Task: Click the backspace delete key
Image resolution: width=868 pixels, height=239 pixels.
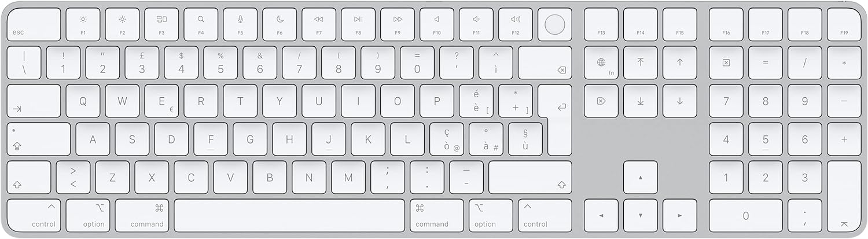Action: [x=545, y=62]
